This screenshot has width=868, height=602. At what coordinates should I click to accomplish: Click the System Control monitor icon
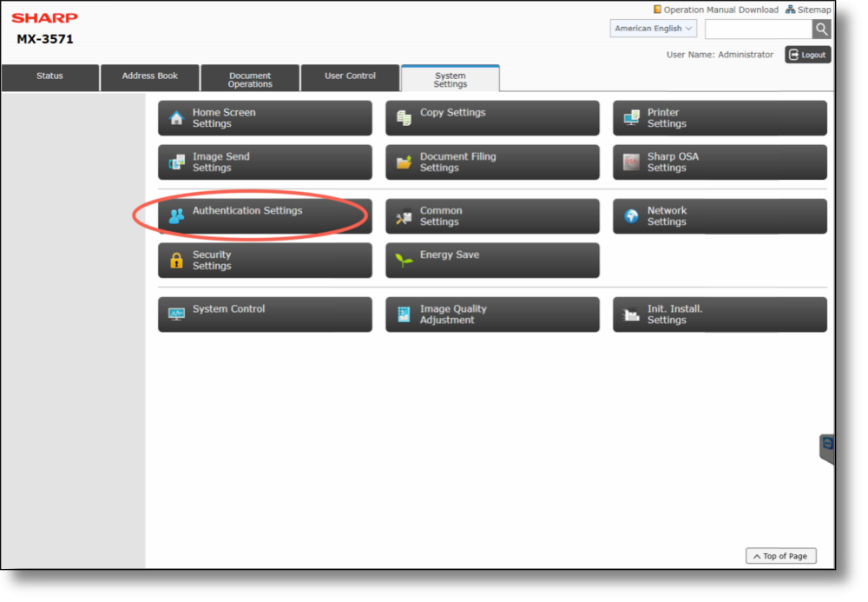coord(176,314)
